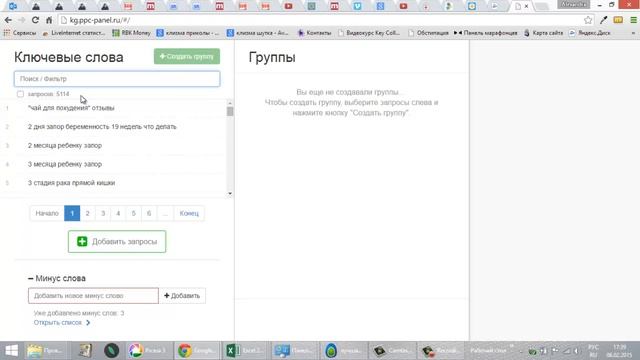Bookmark this page with the star icon
This screenshot has width=640, height=360.
pos(588,20)
